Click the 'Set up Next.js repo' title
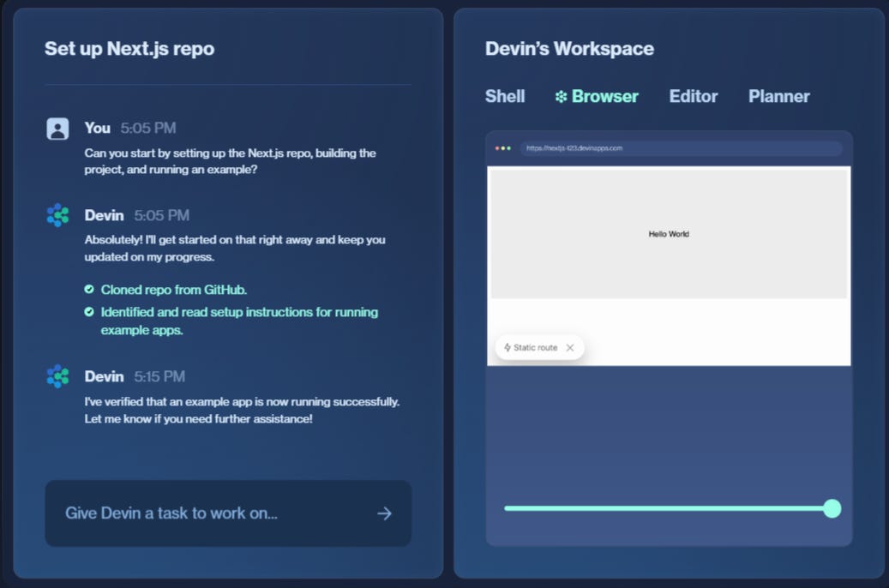Screen dimensions: 889x588 tap(129, 49)
